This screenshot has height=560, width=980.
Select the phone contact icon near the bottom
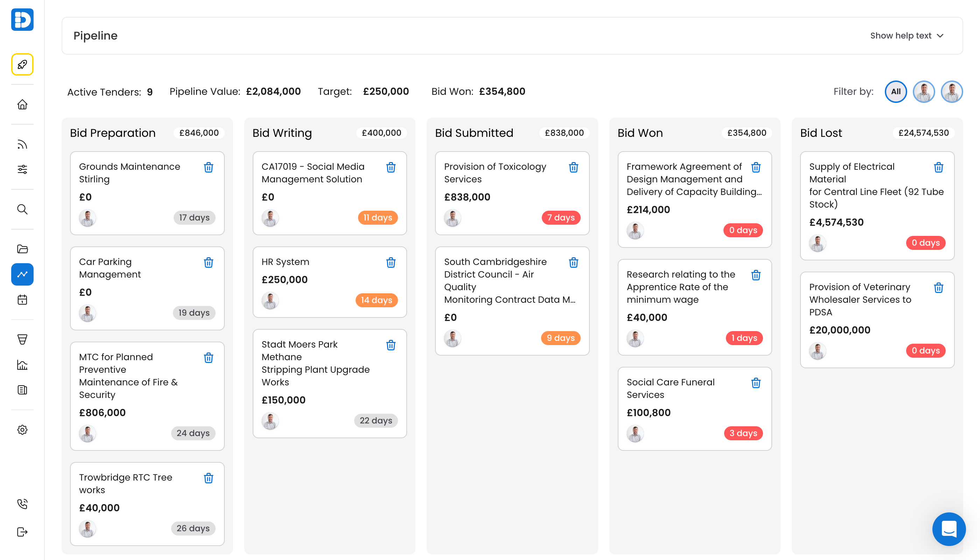(x=22, y=504)
